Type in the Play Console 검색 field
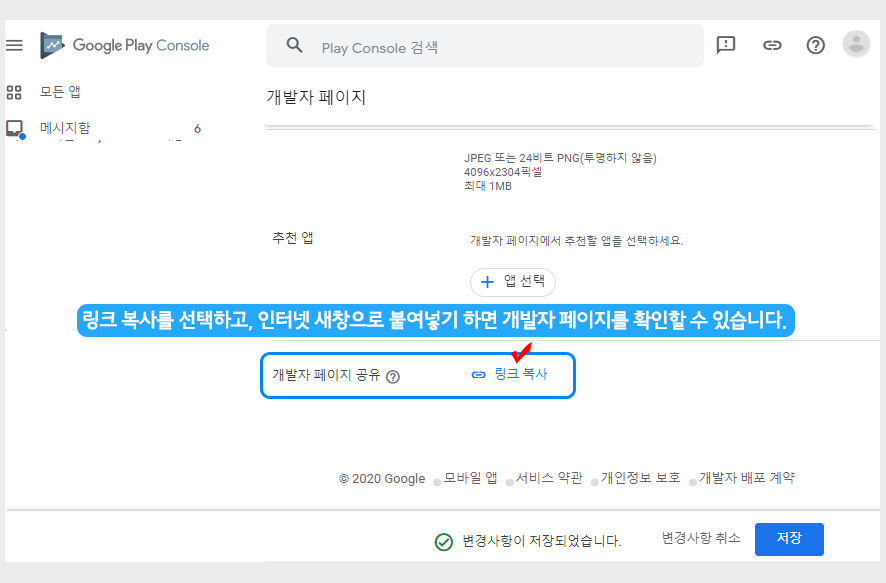The width and height of the screenshot is (886, 583). pyautogui.click(x=500, y=47)
